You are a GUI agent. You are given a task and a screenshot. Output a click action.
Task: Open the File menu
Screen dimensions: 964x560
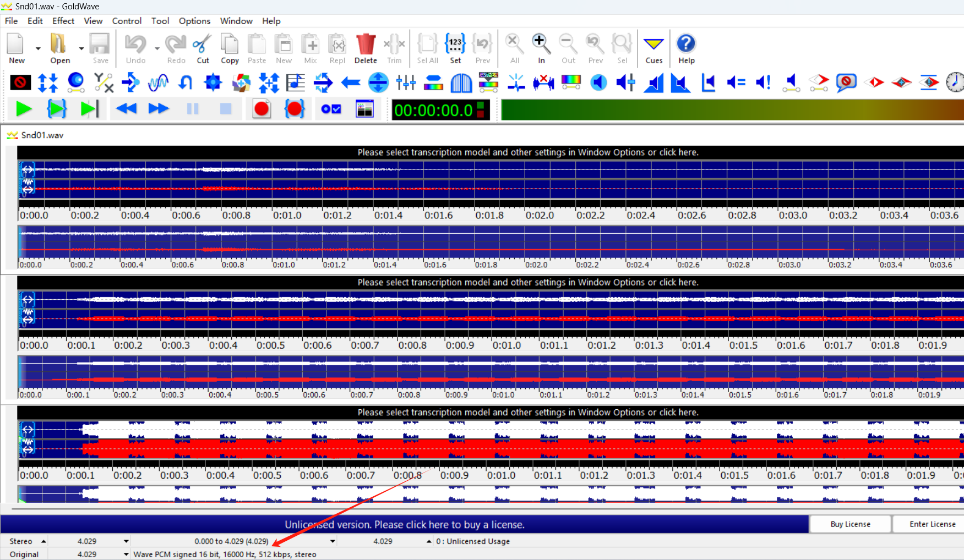pyautogui.click(x=11, y=21)
